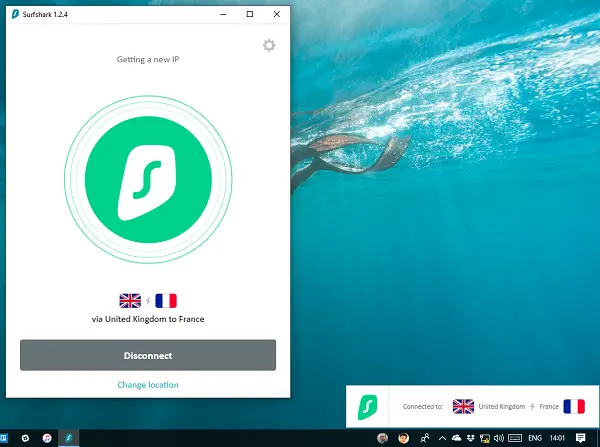Viewport: 600px width, 447px height.
Task: Click 'France' text in notification popup
Action: [549, 406]
